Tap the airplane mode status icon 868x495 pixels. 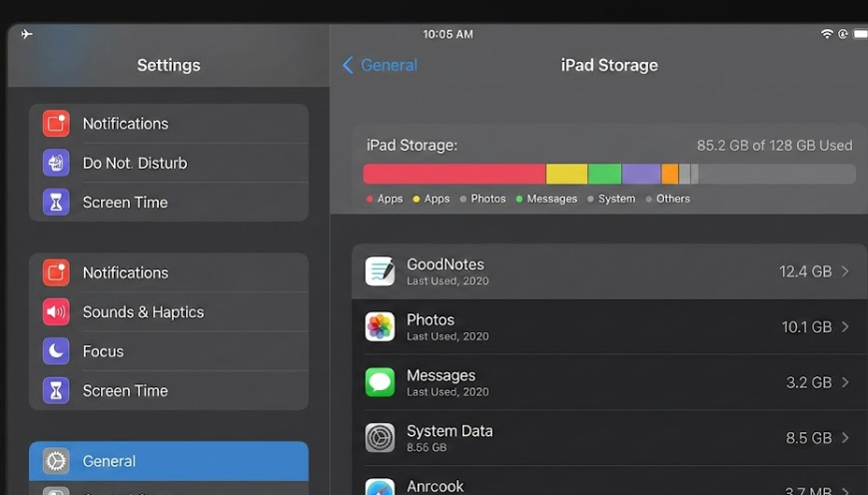point(27,34)
